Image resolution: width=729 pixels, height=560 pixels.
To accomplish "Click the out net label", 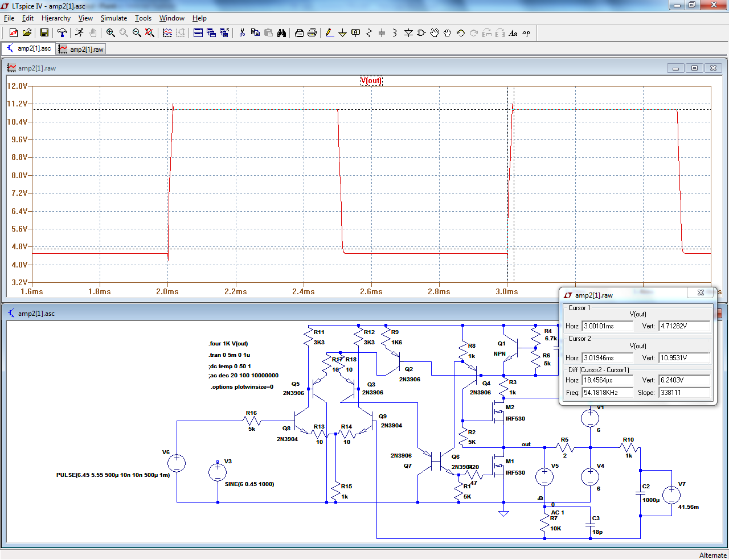I will pyautogui.click(x=526, y=444).
